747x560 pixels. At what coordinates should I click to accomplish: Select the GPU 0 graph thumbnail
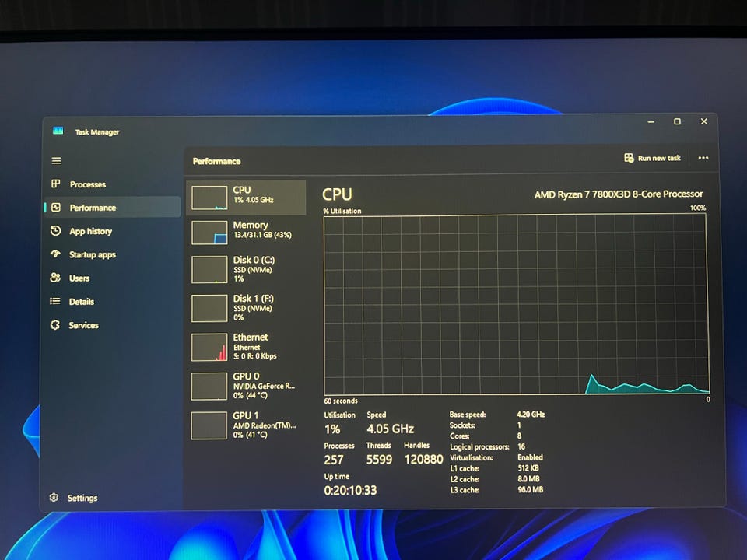click(209, 387)
